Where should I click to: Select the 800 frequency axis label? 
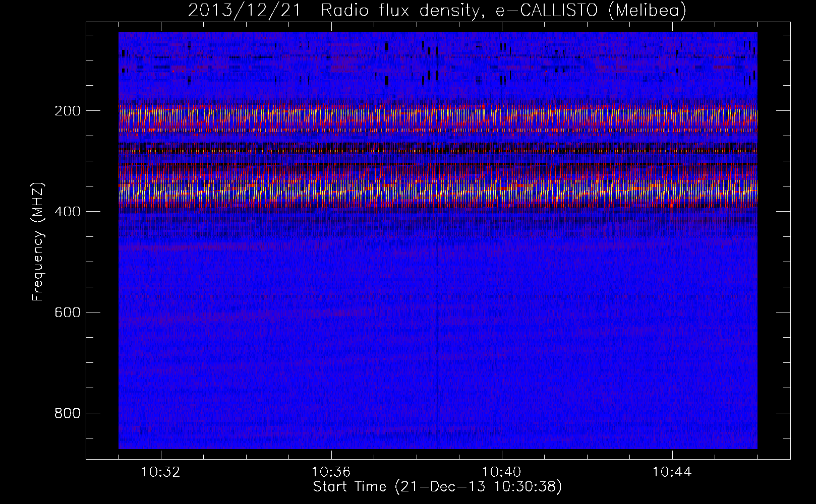click(68, 413)
